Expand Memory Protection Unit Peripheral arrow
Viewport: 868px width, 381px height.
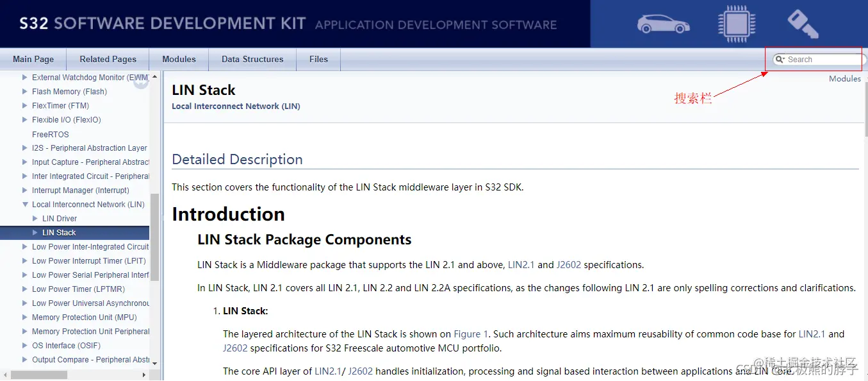[25, 332]
